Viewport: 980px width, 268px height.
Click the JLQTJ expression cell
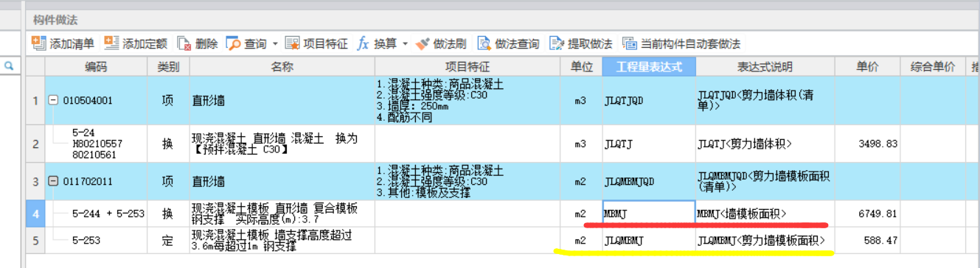[x=648, y=144]
